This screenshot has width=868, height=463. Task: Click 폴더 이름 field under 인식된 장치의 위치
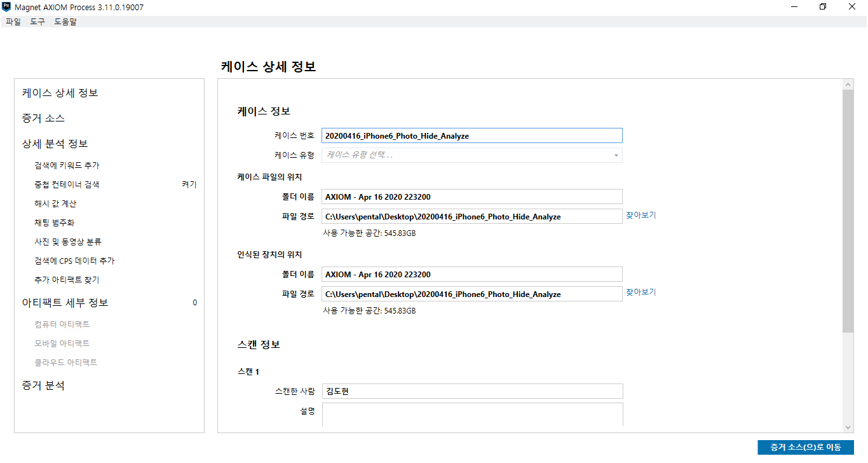click(x=472, y=274)
